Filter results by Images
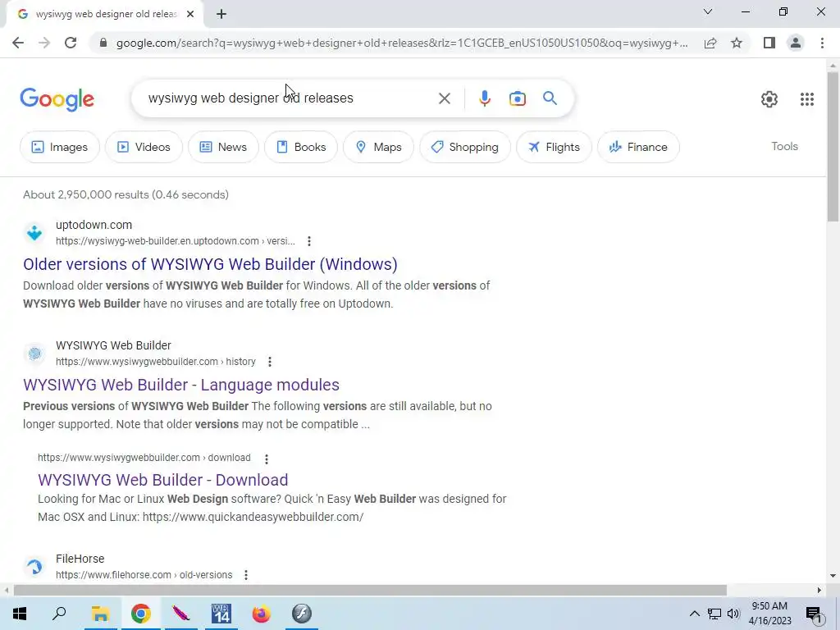Screen dimensions: 840x630 pos(59,147)
